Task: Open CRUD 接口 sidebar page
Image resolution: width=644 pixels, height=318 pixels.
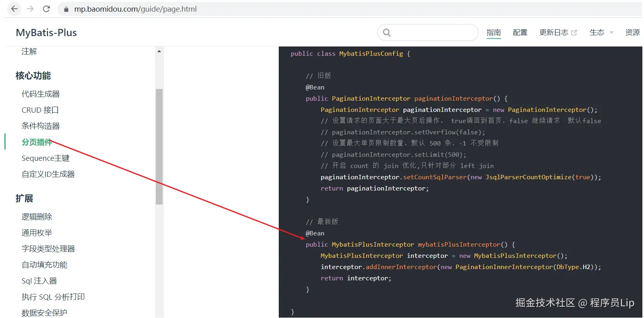Action: click(x=40, y=110)
